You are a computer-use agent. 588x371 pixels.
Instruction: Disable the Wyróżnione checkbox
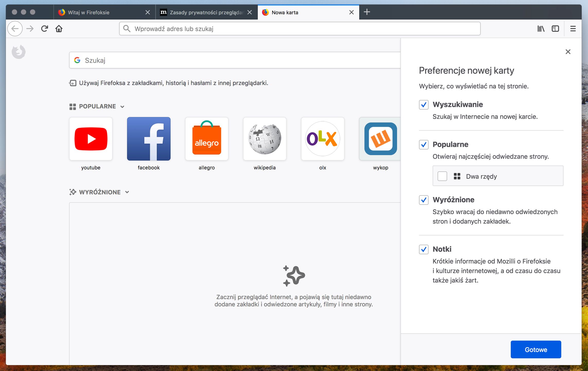click(x=424, y=200)
